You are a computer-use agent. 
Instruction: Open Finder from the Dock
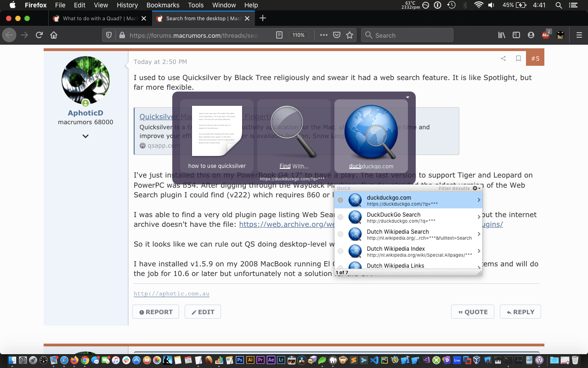pyautogui.click(x=12, y=360)
